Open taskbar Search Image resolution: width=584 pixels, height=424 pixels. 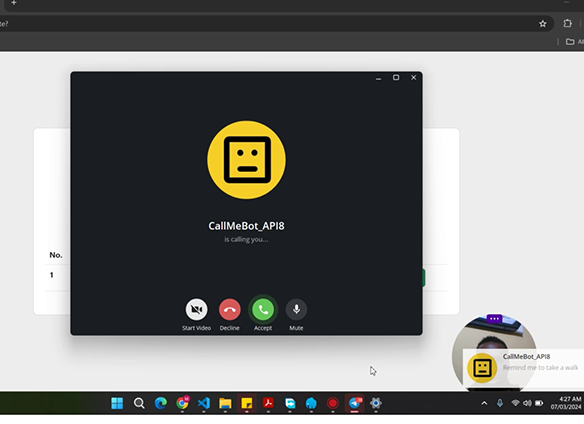pyautogui.click(x=139, y=403)
